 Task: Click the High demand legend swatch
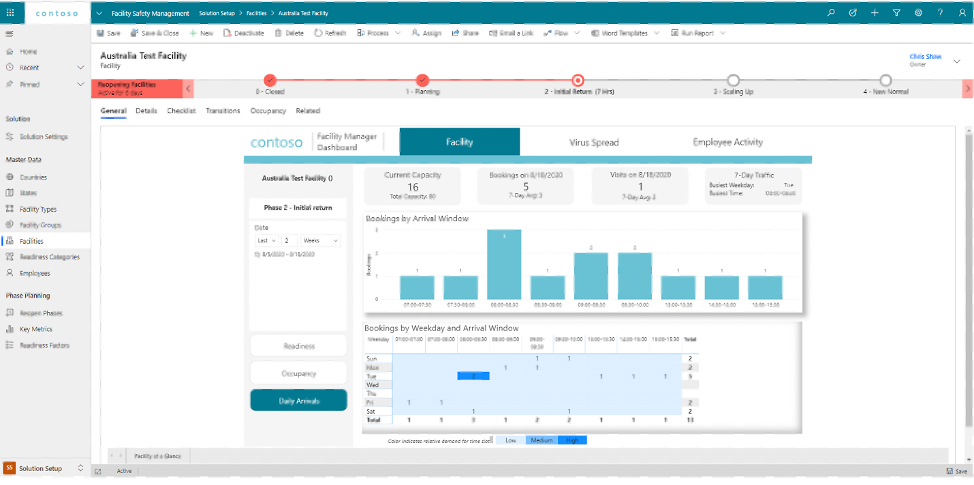tap(574, 440)
